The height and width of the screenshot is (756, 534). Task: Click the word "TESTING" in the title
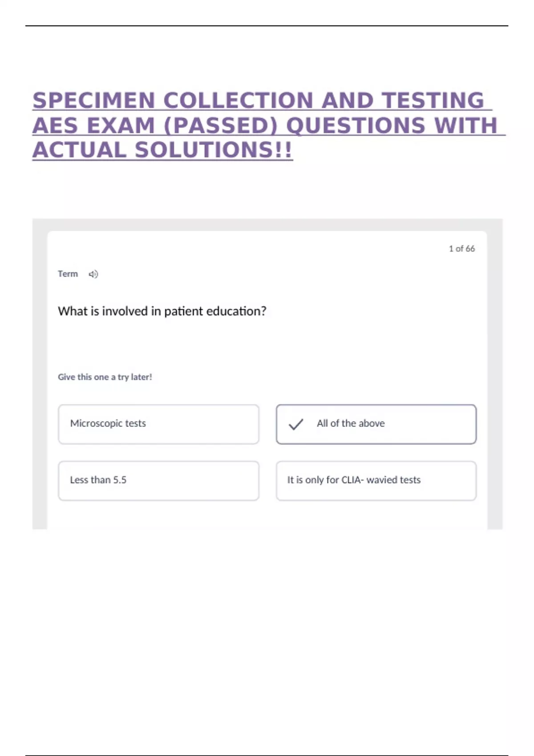[433, 101]
